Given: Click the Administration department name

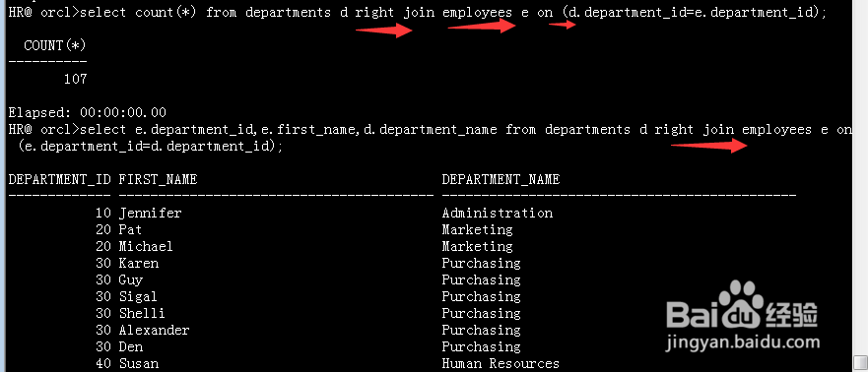Looking at the screenshot, I should tap(498, 213).
